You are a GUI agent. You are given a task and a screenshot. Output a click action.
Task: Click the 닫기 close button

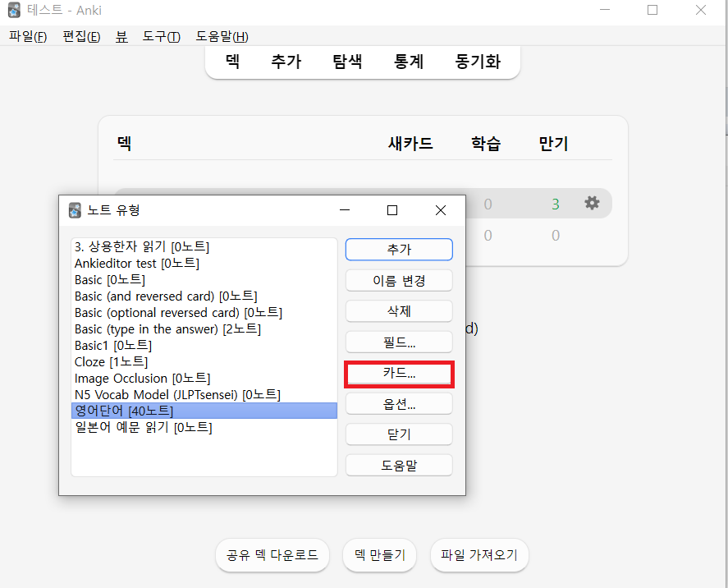399,434
